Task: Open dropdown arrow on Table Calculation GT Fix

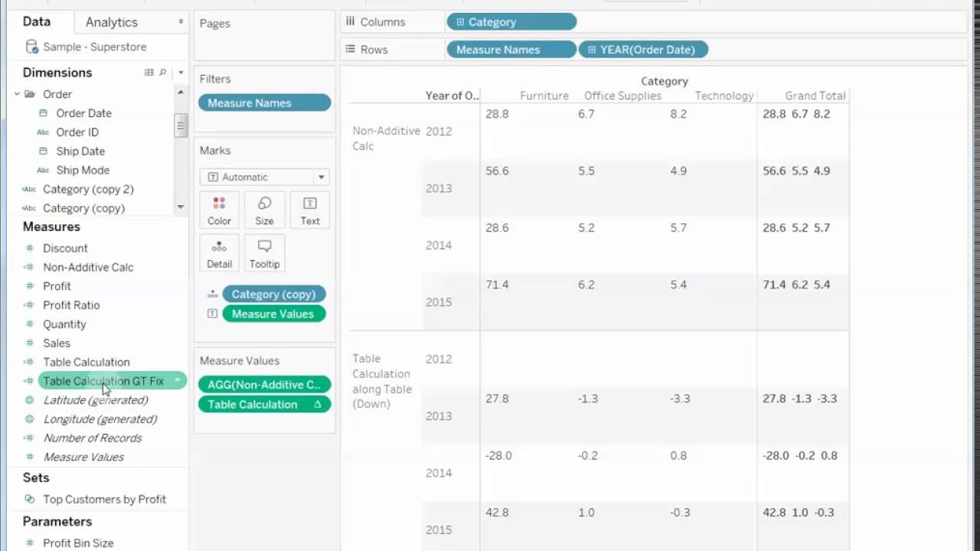Action: [x=178, y=380]
